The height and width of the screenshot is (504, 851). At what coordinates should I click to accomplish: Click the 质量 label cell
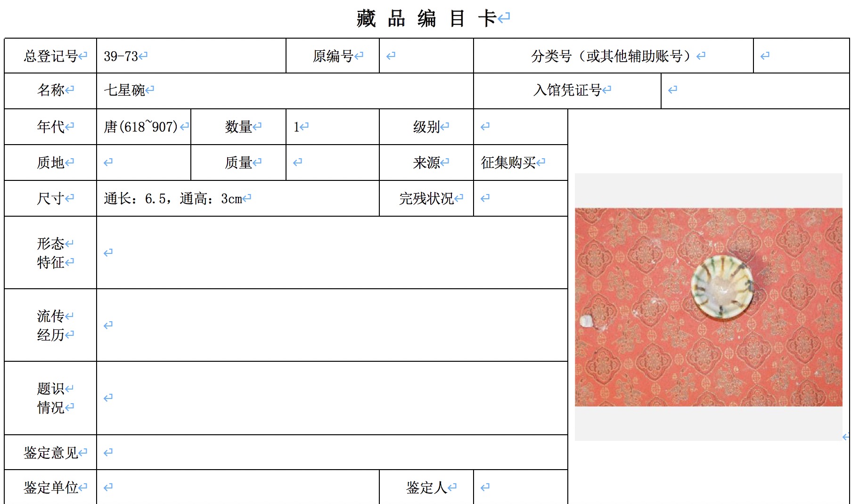tap(238, 163)
